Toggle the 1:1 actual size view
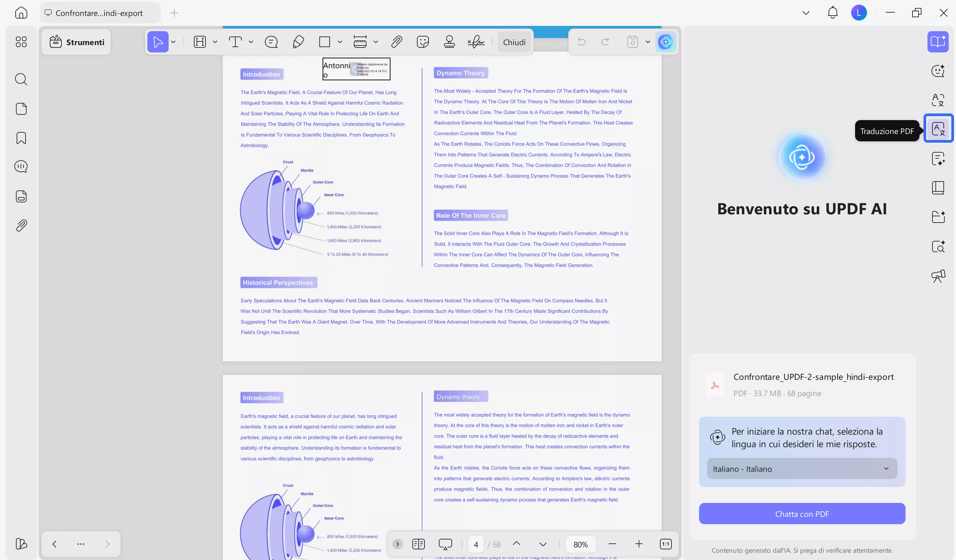956x560 pixels. [666, 544]
